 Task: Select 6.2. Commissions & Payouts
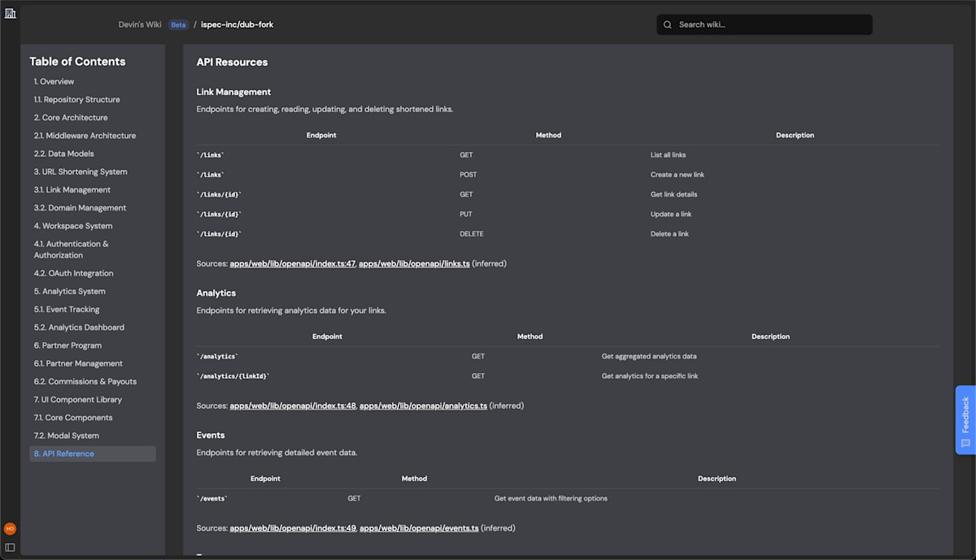pyautogui.click(x=85, y=381)
